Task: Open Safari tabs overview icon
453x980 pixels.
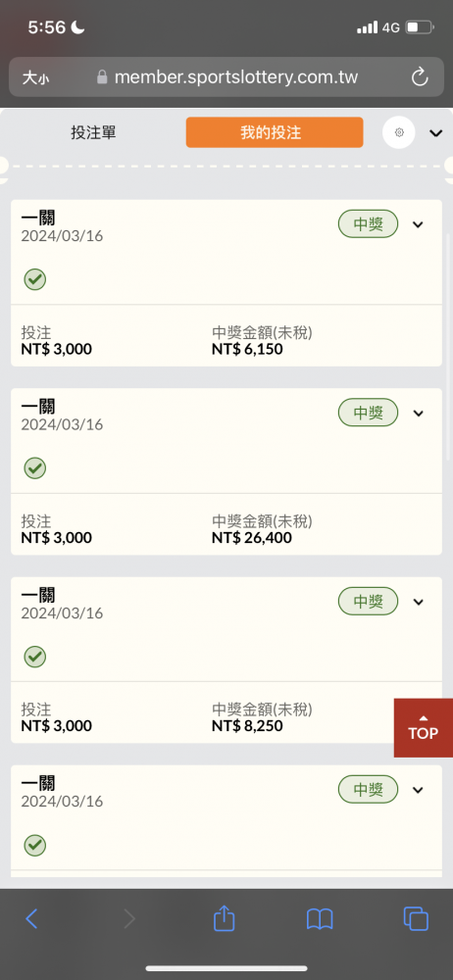Action: (x=416, y=918)
